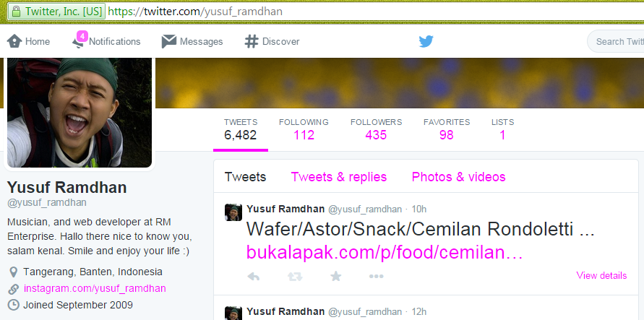The width and height of the screenshot is (644, 320).
Task: Open the Lists count 1
Action: tap(502, 129)
